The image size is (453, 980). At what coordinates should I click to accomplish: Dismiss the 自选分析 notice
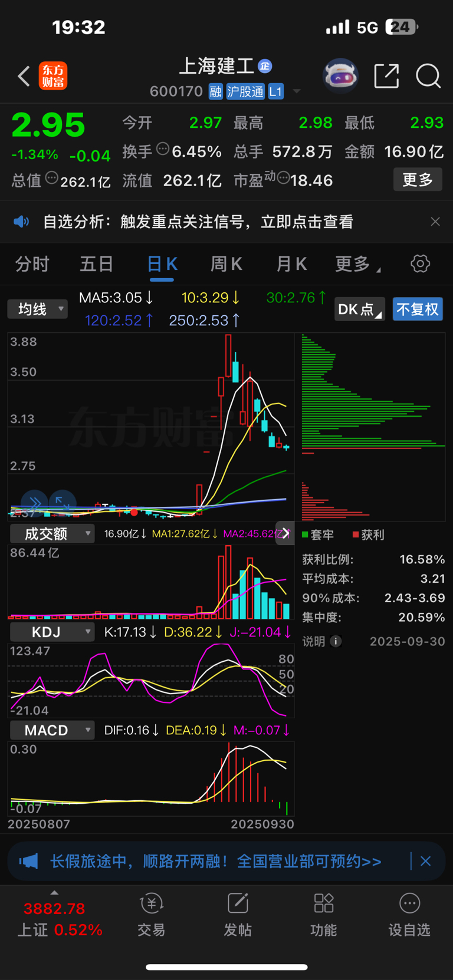(435, 222)
